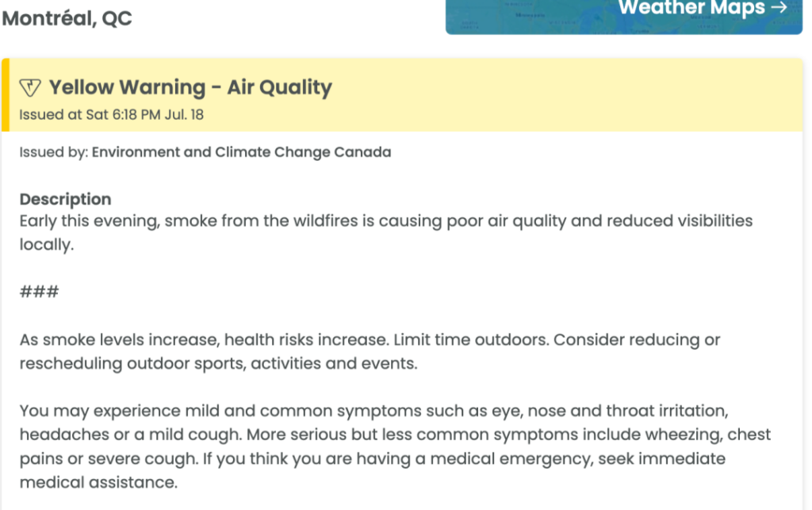Click the arrow icon beside Weather Maps
Screen dimensions: 812x510
779,7
